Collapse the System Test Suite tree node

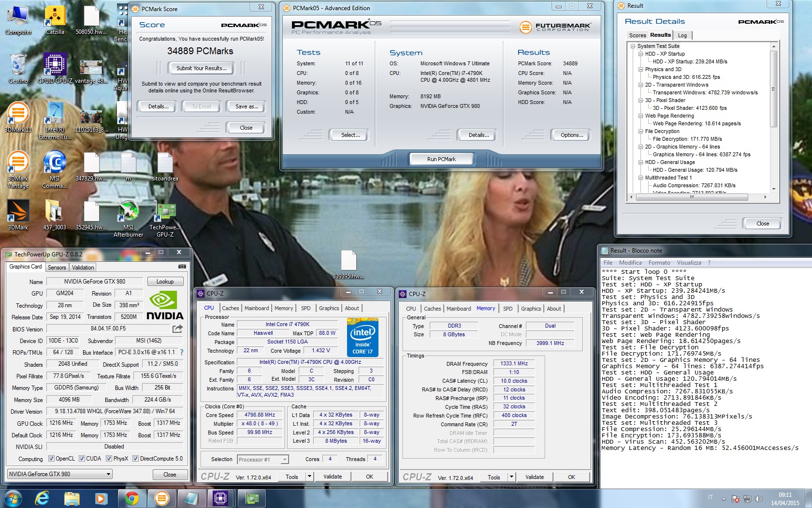[633, 46]
